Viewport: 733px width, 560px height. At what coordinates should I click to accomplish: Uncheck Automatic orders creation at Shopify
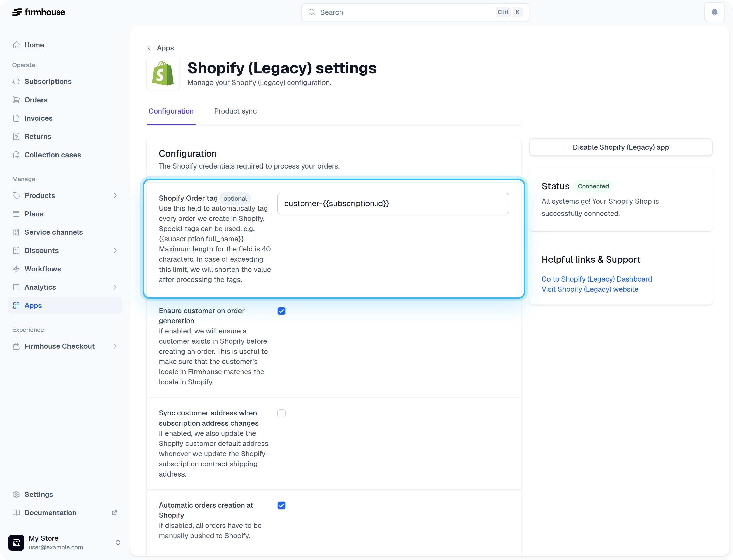coord(282,505)
